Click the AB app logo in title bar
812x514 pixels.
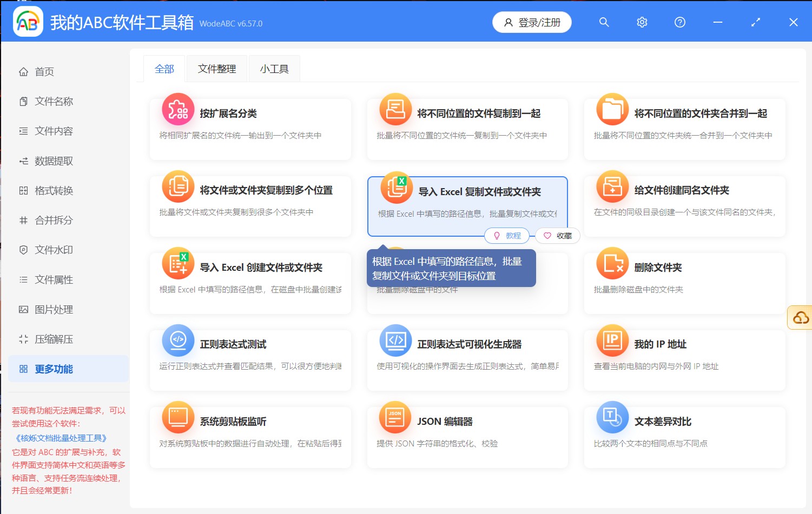tap(28, 22)
